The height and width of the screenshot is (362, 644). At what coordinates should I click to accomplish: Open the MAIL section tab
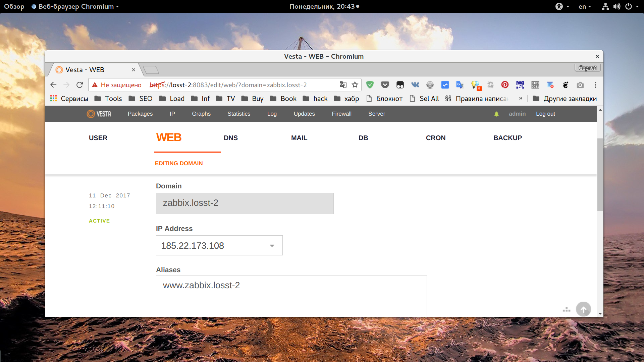tap(299, 138)
